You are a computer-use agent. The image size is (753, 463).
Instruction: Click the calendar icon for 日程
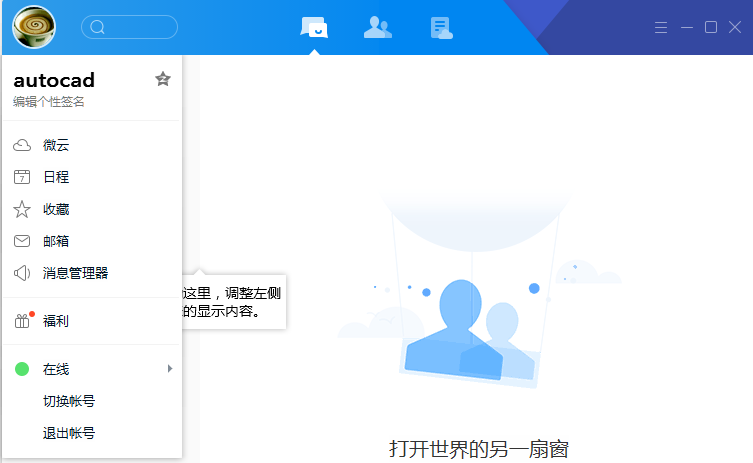coord(22,177)
